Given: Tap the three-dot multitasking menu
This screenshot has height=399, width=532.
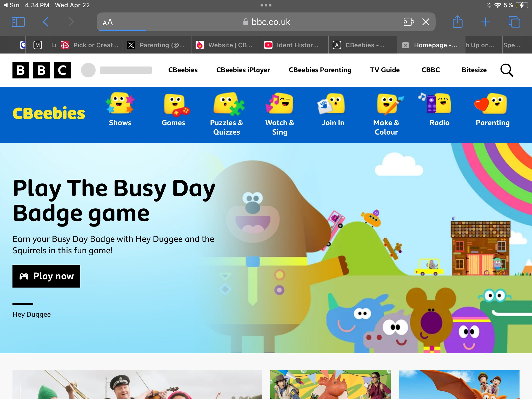Looking at the screenshot, I should [x=266, y=5].
